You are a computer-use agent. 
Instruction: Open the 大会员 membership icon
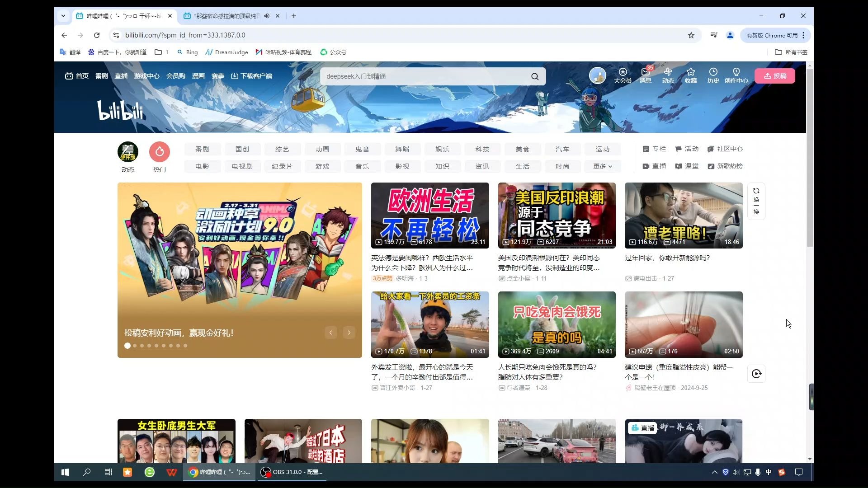tap(623, 75)
